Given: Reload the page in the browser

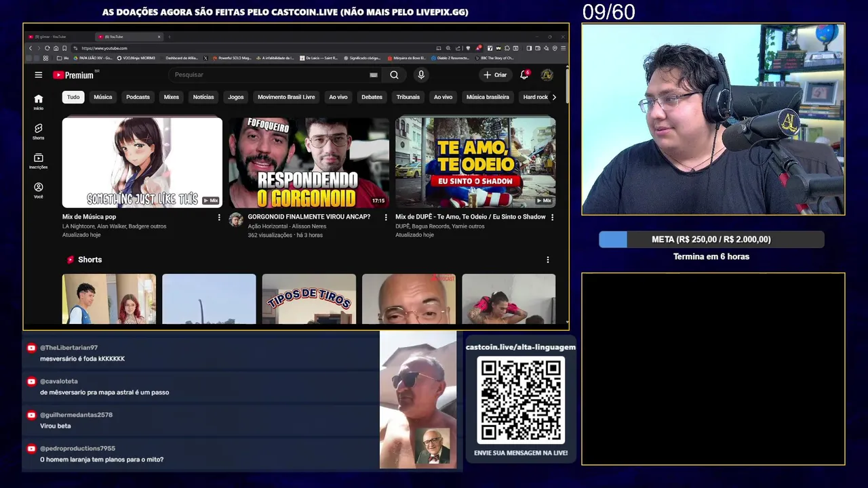Looking at the screenshot, I should click(x=47, y=48).
